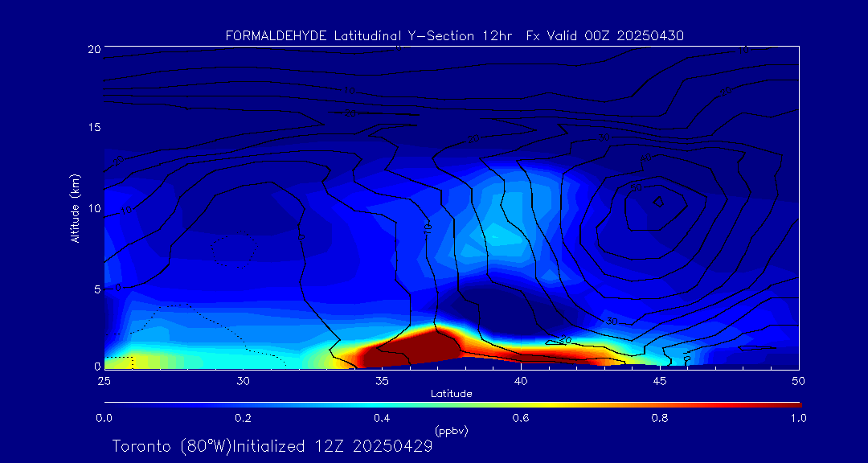Image resolution: width=868 pixels, height=463 pixels.
Task: Click the plot title 'FORMALDEHYDE Latitudinal Y-Section 12hr'
Action: [x=369, y=36]
